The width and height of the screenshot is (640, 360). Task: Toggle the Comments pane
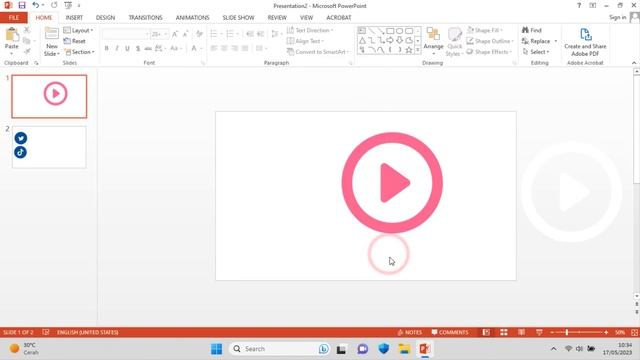point(450,332)
